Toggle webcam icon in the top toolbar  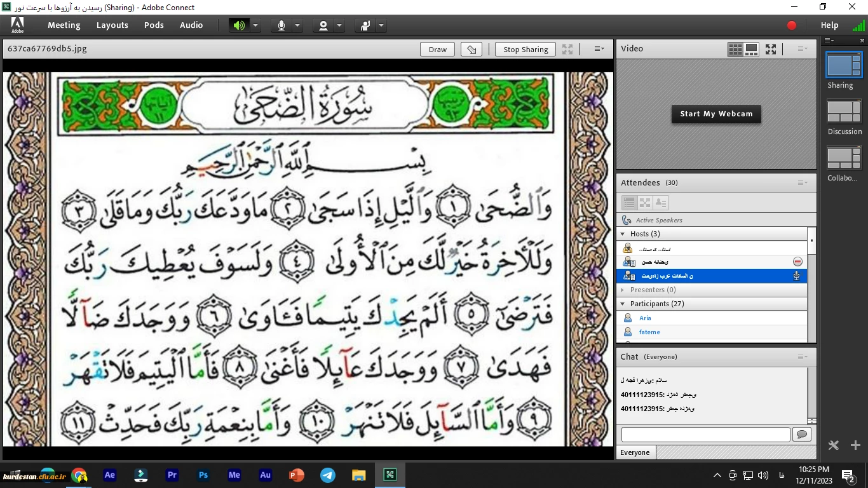point(323,25)
